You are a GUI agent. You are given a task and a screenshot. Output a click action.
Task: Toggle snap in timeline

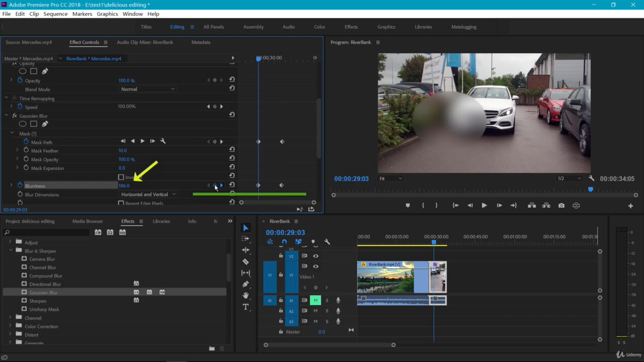[x=284, y=242]
